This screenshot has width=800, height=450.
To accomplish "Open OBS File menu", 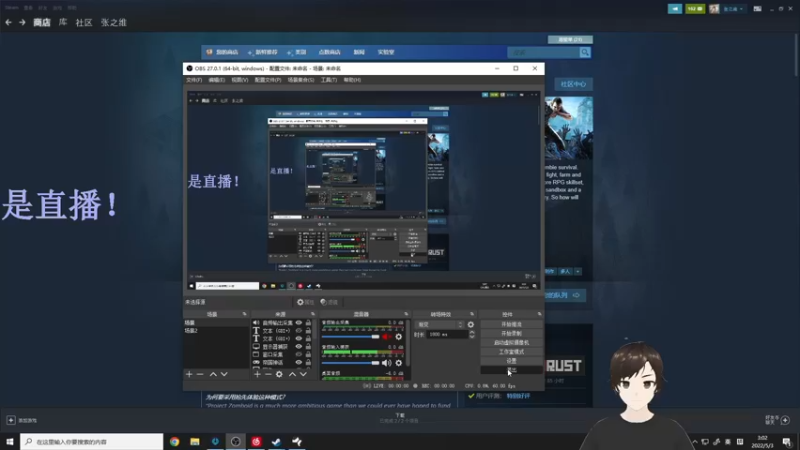I will 194,80.
